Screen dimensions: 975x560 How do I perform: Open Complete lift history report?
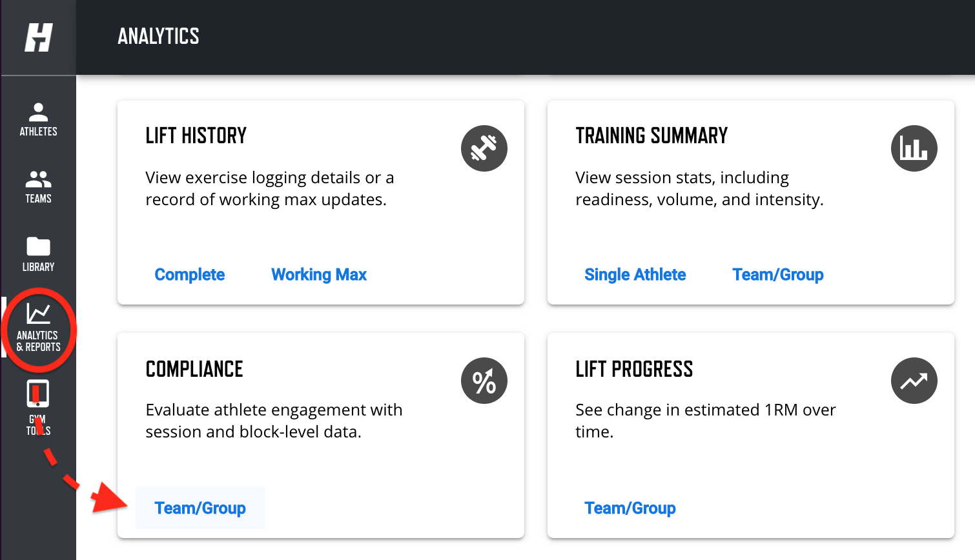click(x=190, y=275)
